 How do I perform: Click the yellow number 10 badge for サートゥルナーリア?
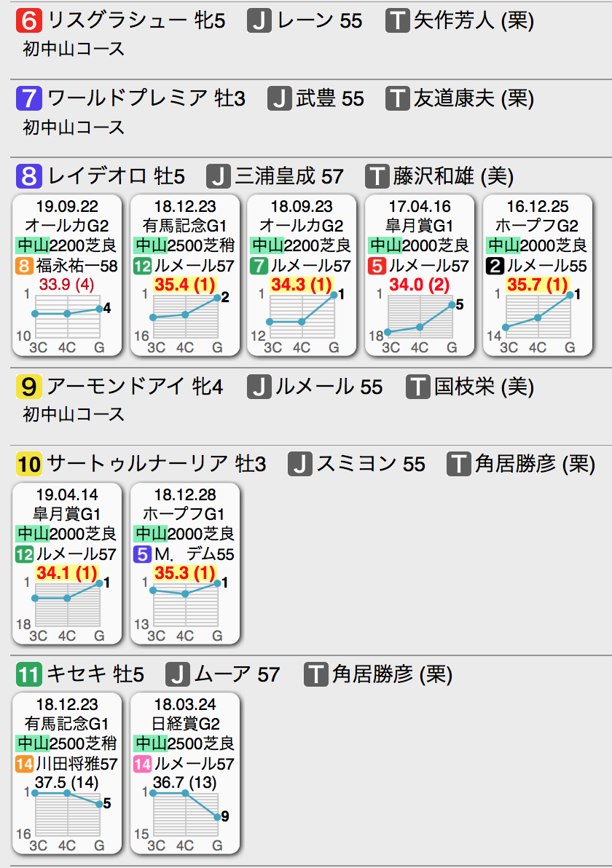click(x=29, y=464)
